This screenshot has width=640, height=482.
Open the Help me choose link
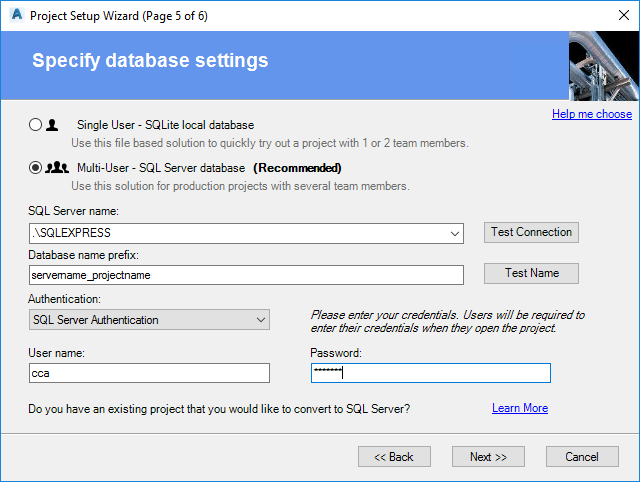click(592, 114)
